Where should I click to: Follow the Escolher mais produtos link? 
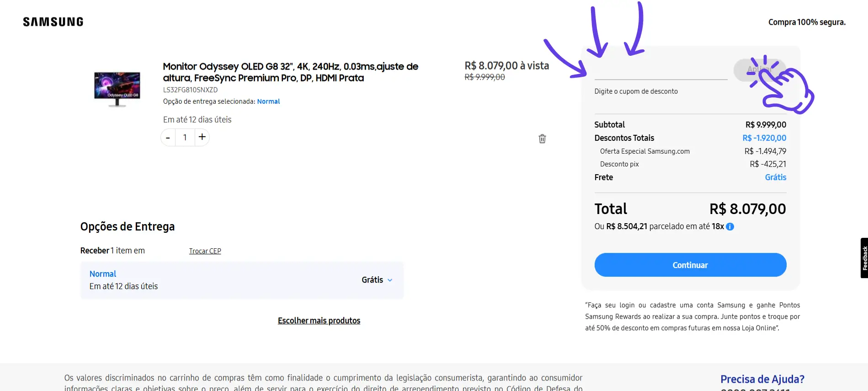coord(319,321)
